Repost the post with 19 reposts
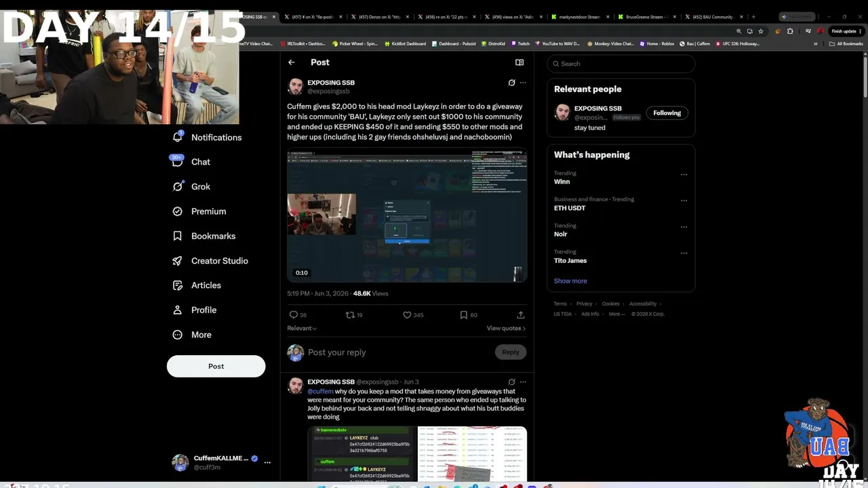This screenshot has width=868, height=488. coord(354,314)
